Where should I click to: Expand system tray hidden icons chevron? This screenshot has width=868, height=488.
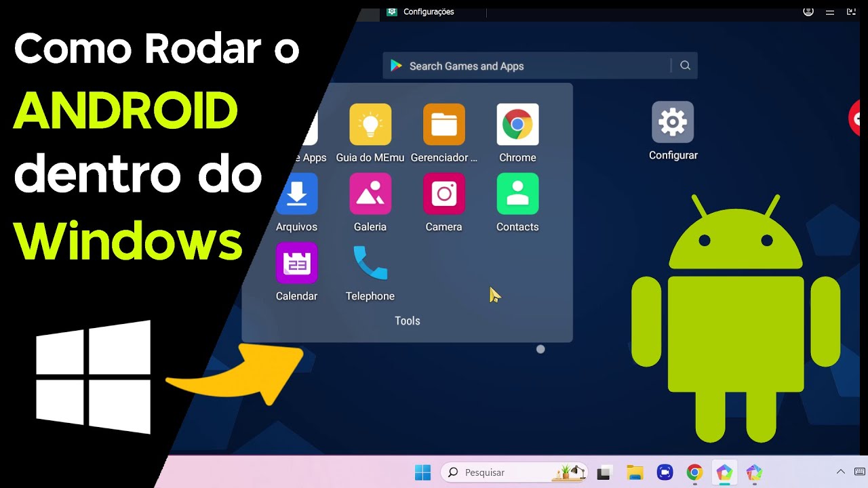pyautogui.click(x=841, y=472)
